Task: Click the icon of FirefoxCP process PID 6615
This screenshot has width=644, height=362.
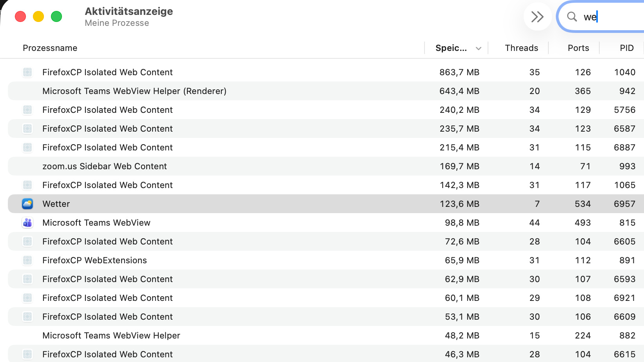Action: (27, 354)
